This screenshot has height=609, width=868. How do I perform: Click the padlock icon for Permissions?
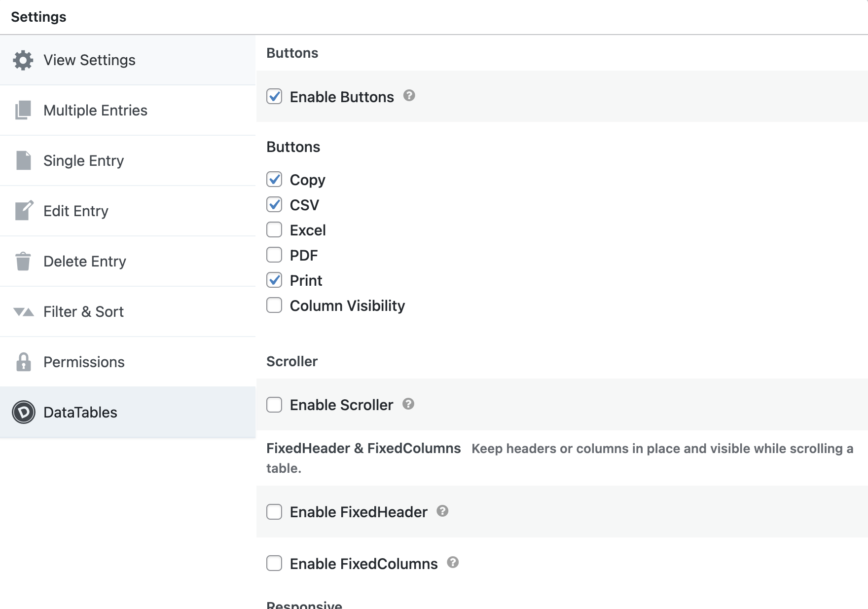(23, 362)
